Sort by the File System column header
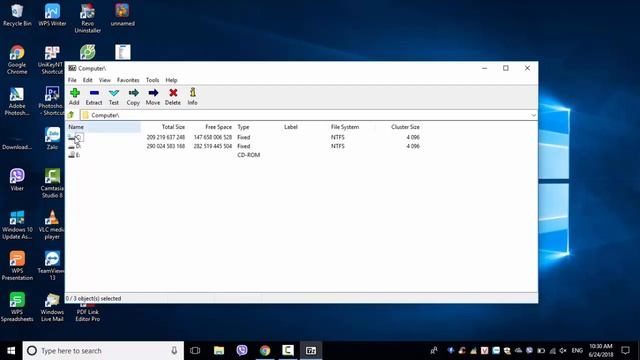 [x=351, y=127]
